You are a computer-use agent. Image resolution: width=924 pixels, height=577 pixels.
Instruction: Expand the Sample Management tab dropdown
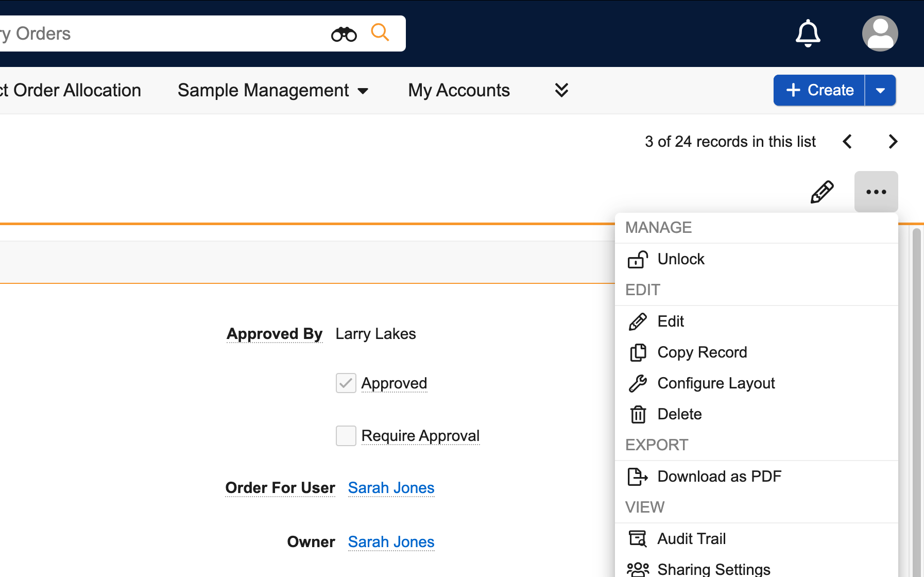[x=363, y=91]
